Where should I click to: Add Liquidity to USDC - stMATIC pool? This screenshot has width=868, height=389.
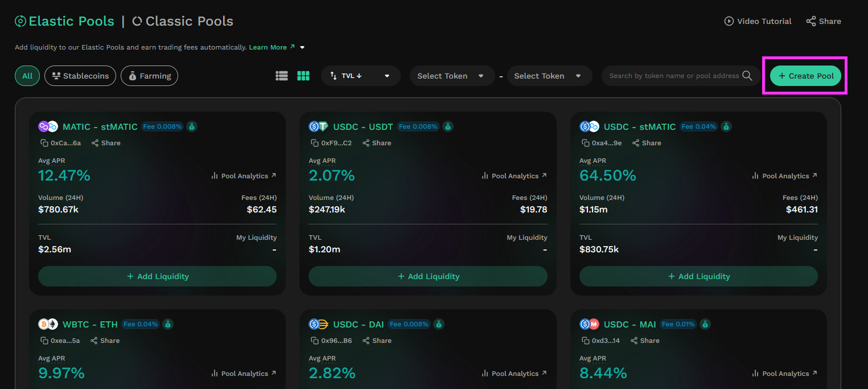click(698, 276)
